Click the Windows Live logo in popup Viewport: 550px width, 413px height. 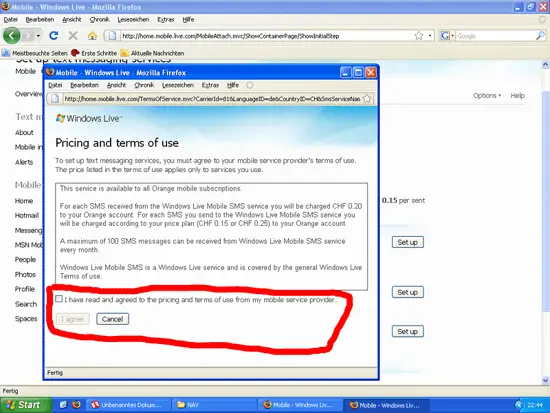tap(89, 119)
